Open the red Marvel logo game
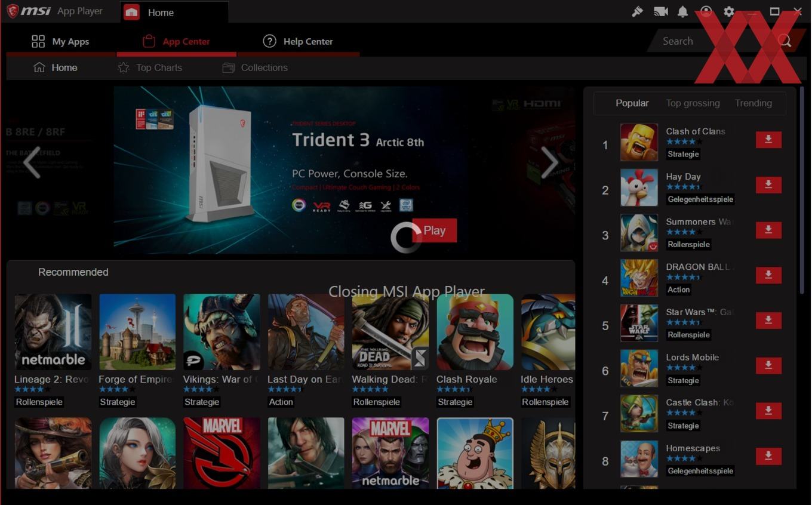Screen dimensions: 812x505 coord(222,454)
